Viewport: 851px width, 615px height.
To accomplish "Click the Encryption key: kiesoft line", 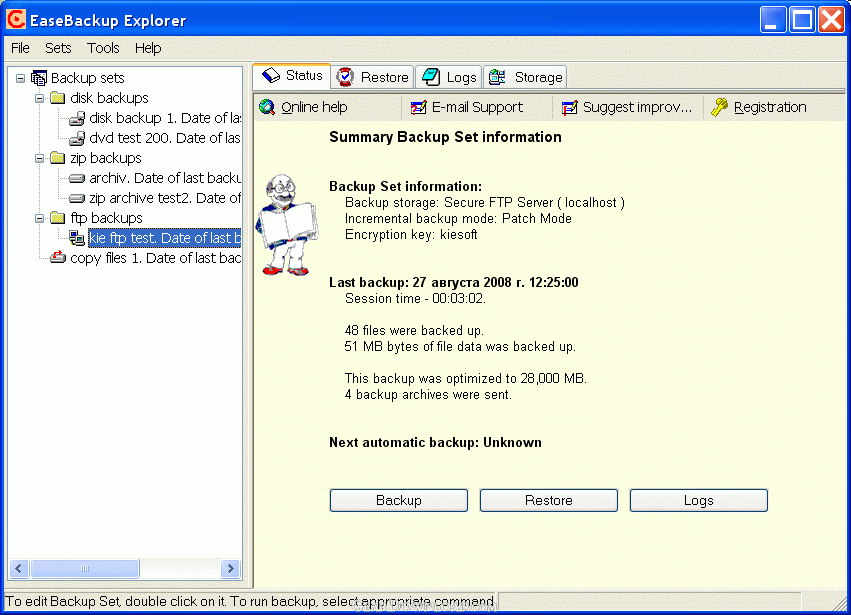I will point(411,234).
